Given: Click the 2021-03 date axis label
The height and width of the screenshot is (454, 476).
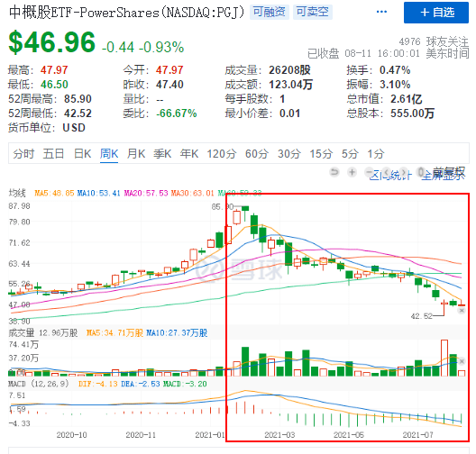Looking at the screenshot, I should (279, 435).
